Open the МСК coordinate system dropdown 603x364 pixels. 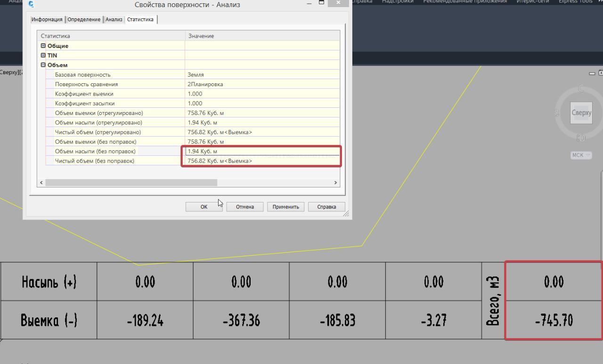582,155
